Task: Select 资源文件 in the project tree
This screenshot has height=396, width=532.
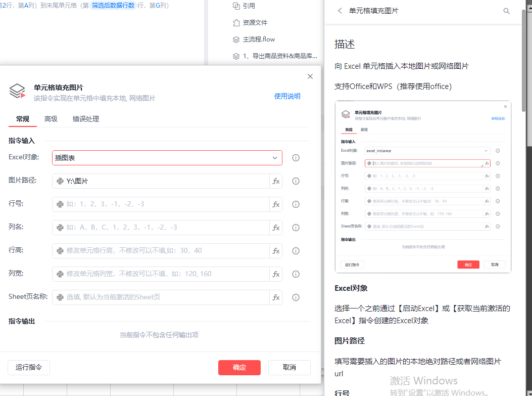Action: tap(255, 23)
